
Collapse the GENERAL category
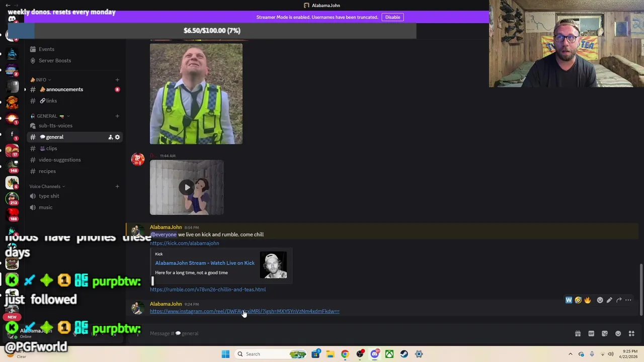pyautogui.click(x=50, y=116)
